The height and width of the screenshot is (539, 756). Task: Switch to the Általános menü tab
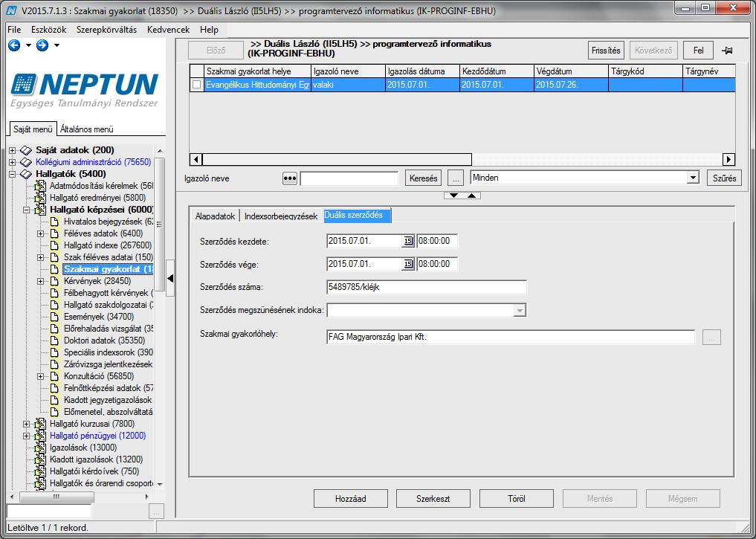[87, 129]
